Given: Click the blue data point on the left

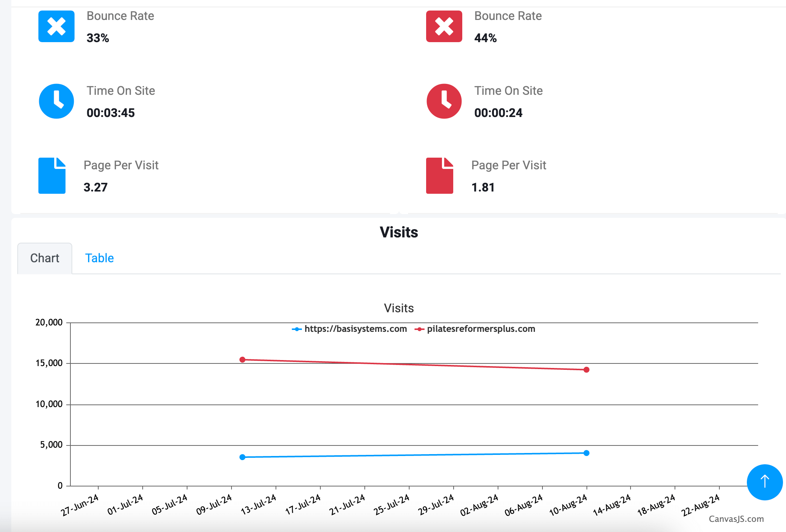Looking at the screenshot, I should pos(242,457).
